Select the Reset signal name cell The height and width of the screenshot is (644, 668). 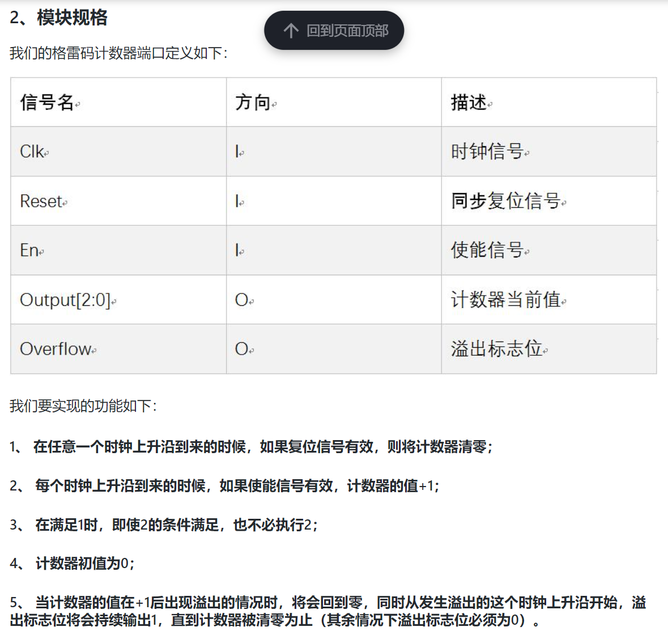coord(118,201)
